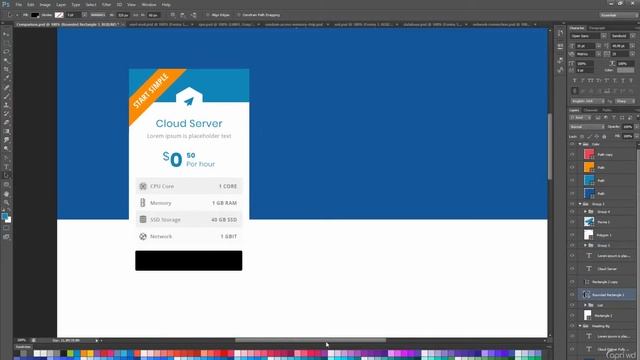
Task: Click the All Caps text style button
Action: (591, 81)
